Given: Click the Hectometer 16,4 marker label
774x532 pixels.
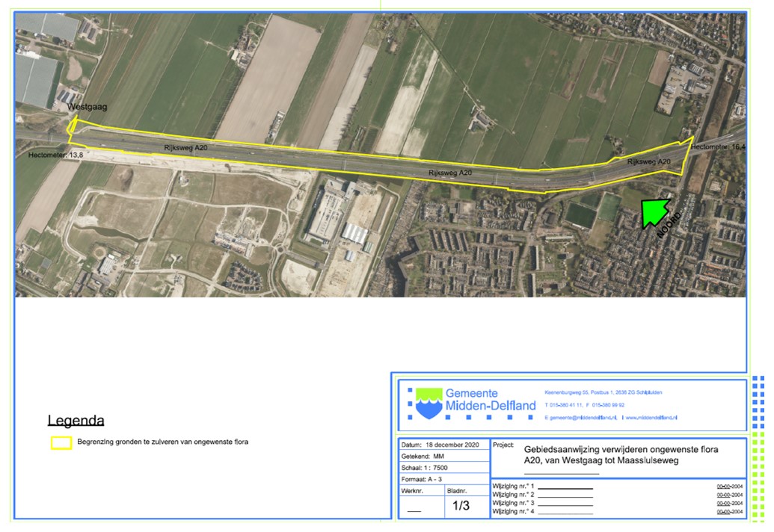Looking at the screenshot, I should coord(718,148).
